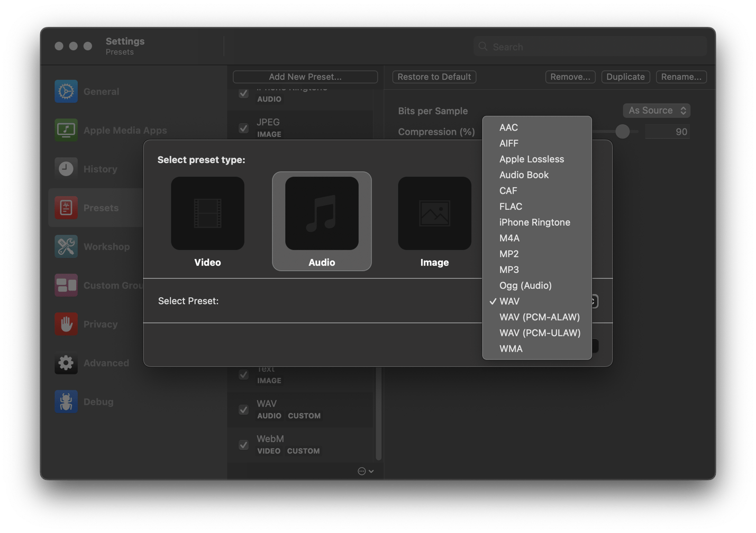Uncheck the JPEG image preset
Screen dimensions: 756x533
click(x=243, y=128)
